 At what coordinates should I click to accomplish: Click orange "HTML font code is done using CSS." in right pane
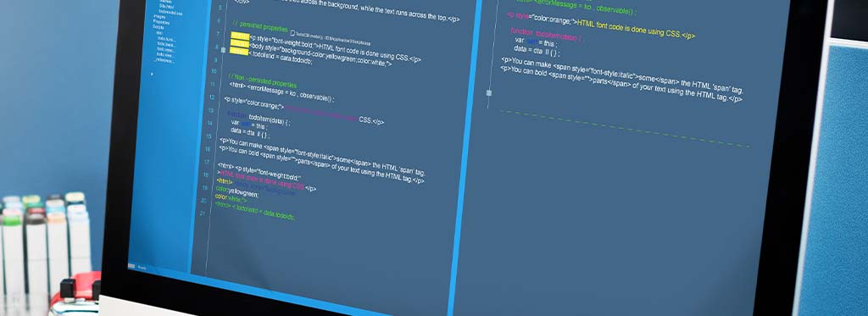click(x=628, y=29)
